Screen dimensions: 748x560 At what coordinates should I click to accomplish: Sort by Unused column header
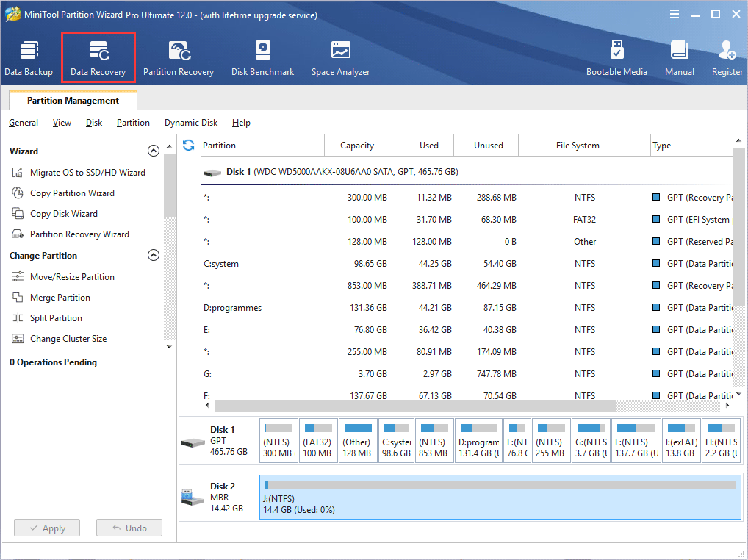point(486,145)
